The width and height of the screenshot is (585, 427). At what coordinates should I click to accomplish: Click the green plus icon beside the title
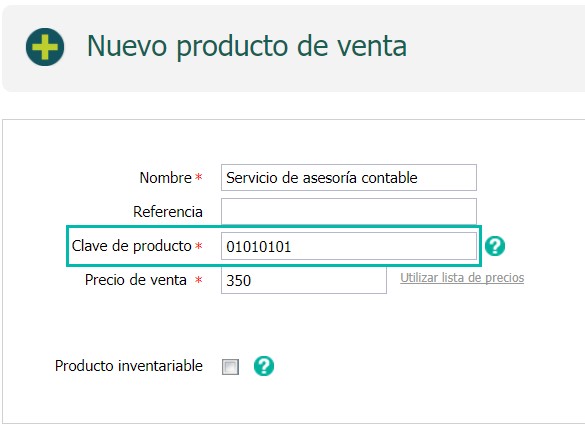(x=45, y=47)
